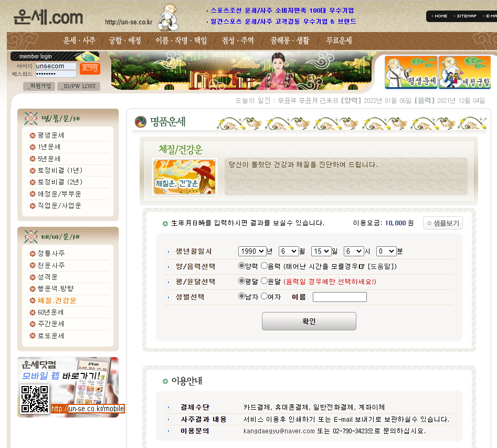This screenshot has height=448, width=497.
Task: Click the orange 로그인 button
Action: click(90, 69)
